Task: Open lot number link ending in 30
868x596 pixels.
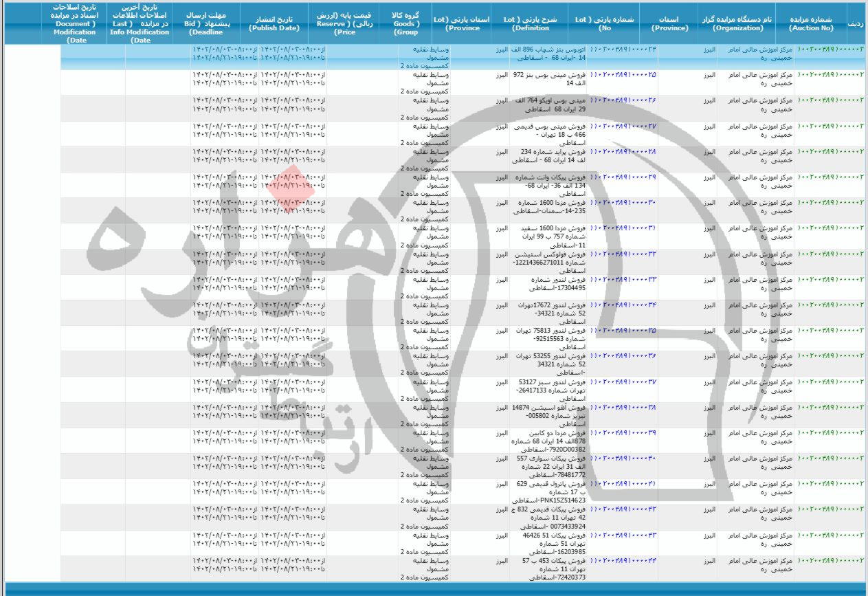Action: [x=623, y=203]
